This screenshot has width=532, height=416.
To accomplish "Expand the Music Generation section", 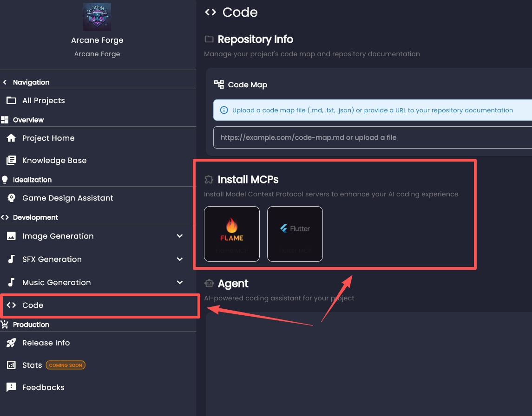I will pyautogui.click(x=180, y=282).
